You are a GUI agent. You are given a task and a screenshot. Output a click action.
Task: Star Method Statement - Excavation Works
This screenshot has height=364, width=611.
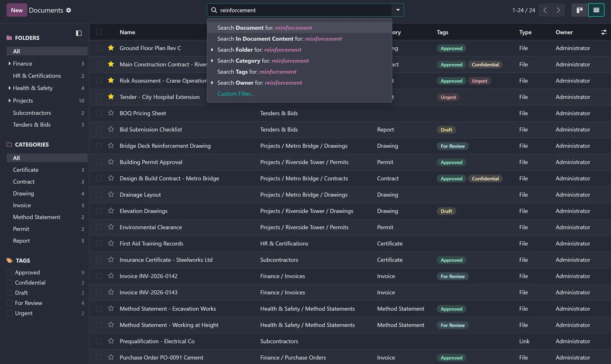111,309
